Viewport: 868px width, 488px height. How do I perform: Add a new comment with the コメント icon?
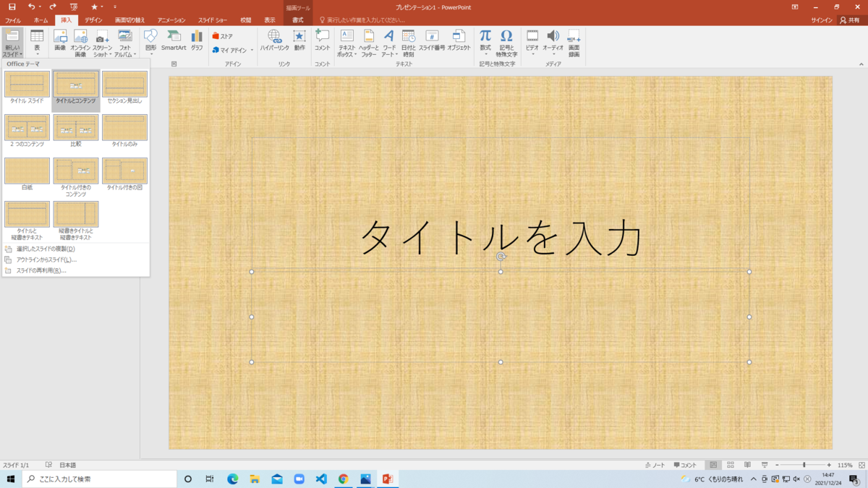(x=321, y=40)
